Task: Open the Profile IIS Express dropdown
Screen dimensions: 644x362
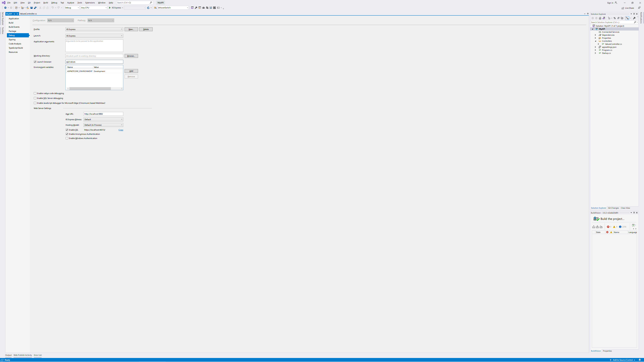Action: (94, 29)
